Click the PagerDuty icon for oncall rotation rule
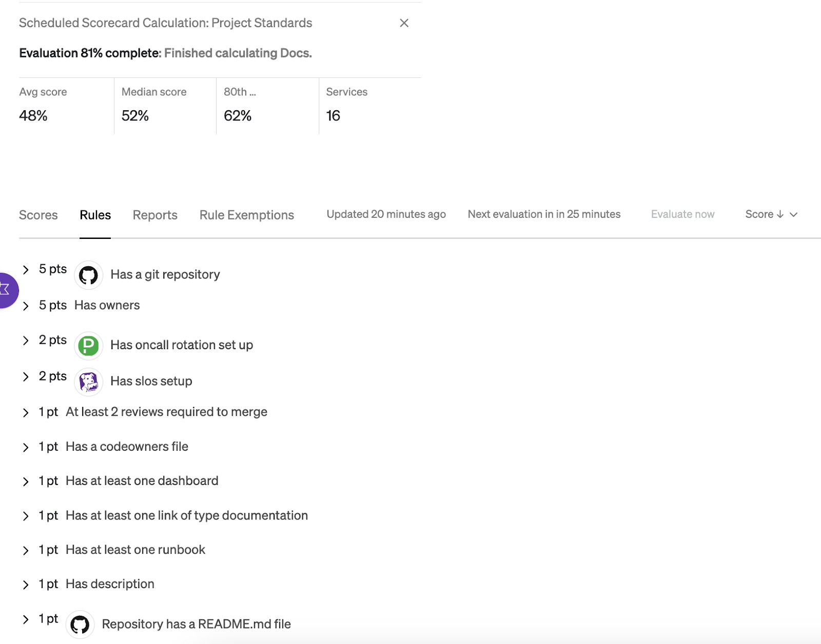Screen dimensions: 821x644 [x=88, y=346]
